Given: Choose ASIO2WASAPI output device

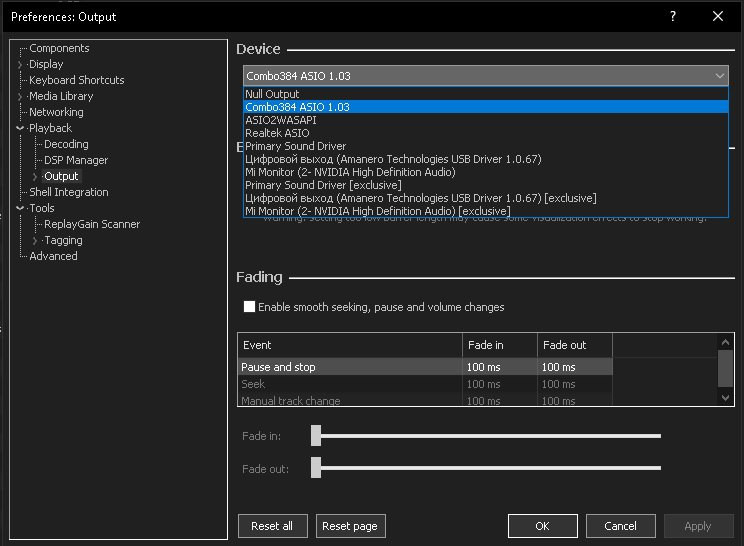Looking at the screenshot, I should pos(281,120).
